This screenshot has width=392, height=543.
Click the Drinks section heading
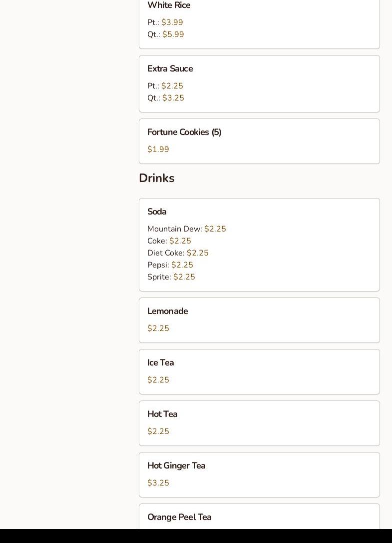point(156,178)
